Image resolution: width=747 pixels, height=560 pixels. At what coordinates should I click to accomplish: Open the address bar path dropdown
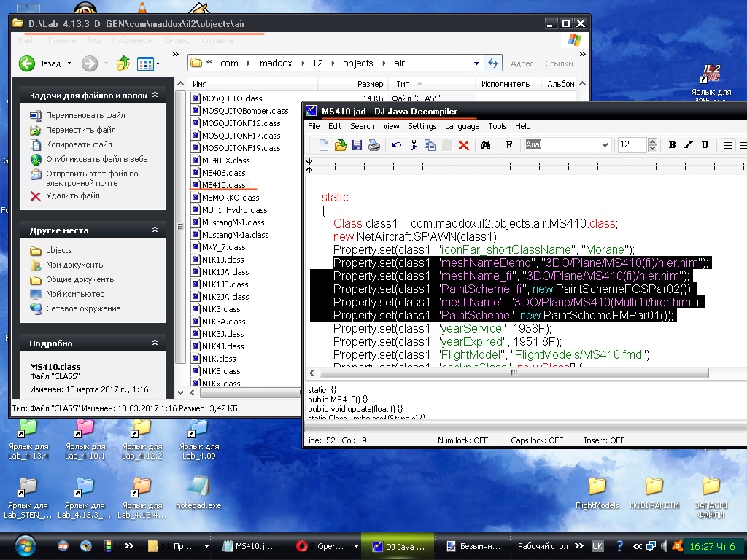478,63
